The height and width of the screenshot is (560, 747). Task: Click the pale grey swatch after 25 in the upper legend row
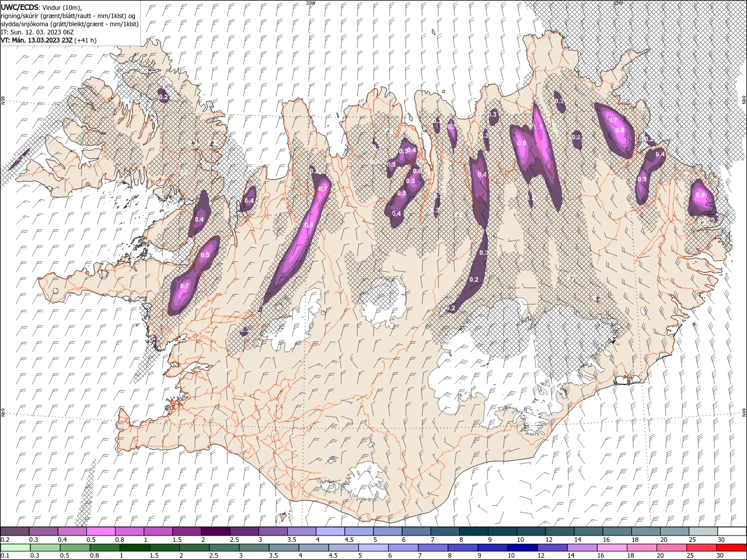click(x=703, y=531)
